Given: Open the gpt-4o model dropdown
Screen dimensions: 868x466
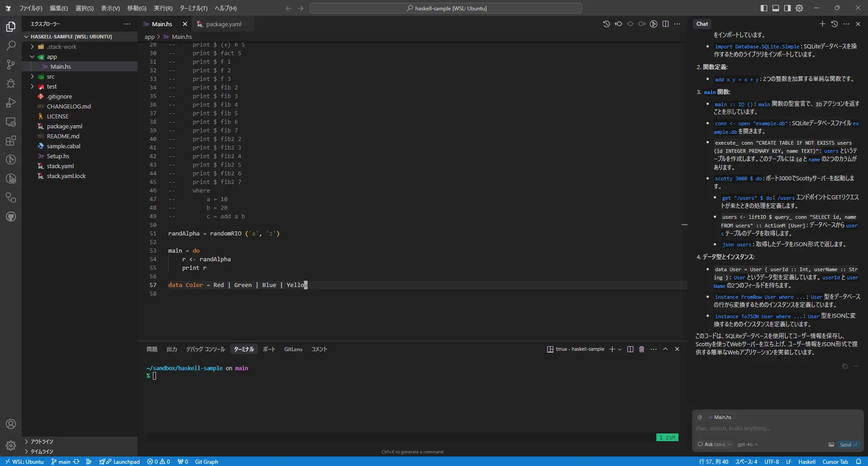Looking at the screenshot, I should pos(747,444).
